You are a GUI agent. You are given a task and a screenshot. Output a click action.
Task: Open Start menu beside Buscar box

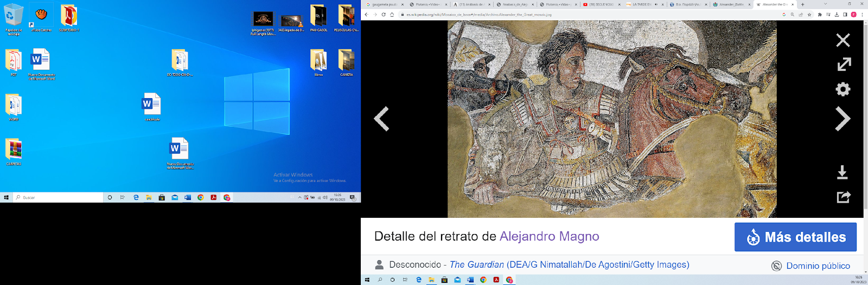coord(7,198)
